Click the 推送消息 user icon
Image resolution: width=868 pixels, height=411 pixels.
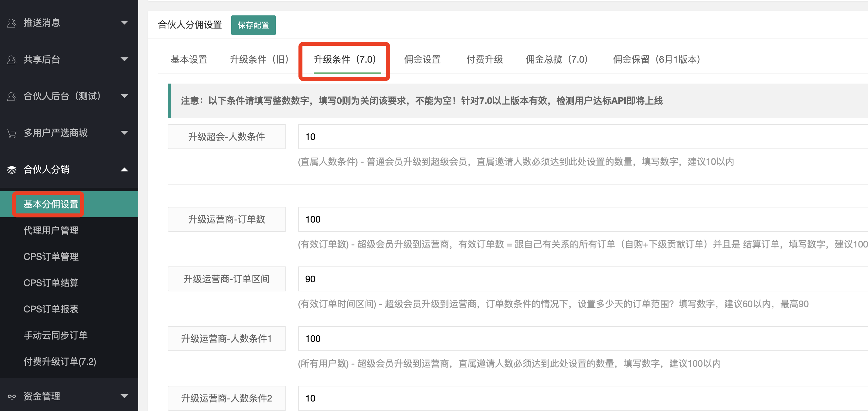click(12, 23)
